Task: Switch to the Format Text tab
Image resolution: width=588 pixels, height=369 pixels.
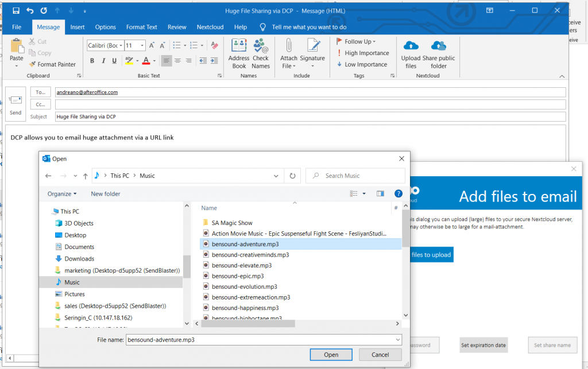Action: pyautogui.click(x=142, y=27)
